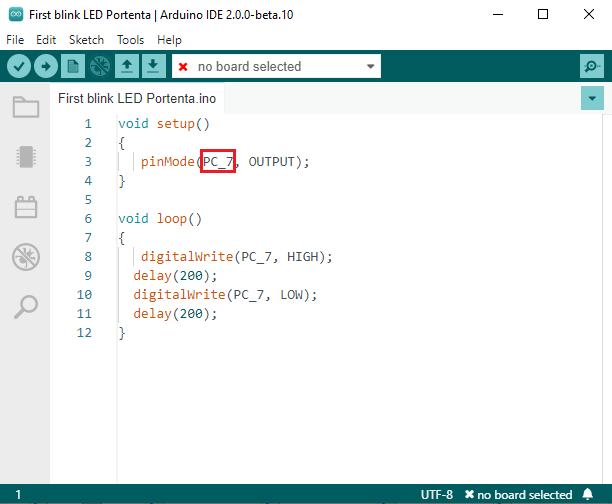
Task: Click line number 5 in gutter
Action: point(88,199)
